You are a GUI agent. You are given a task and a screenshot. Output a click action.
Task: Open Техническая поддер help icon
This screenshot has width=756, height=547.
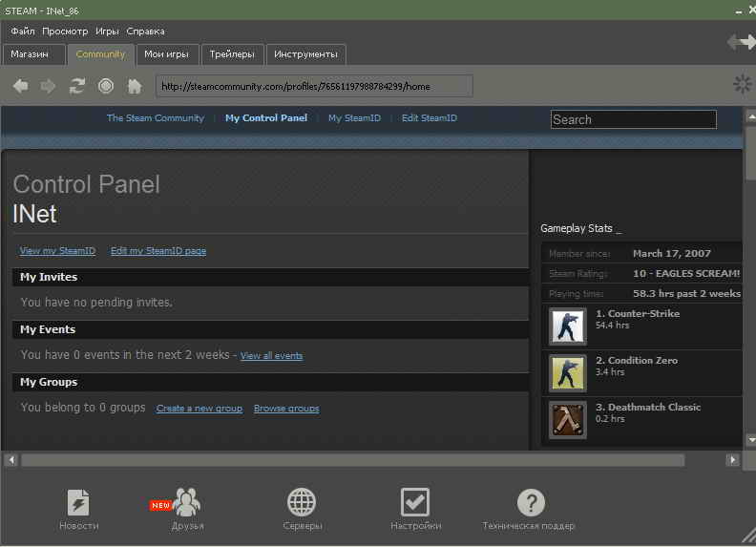531,502
